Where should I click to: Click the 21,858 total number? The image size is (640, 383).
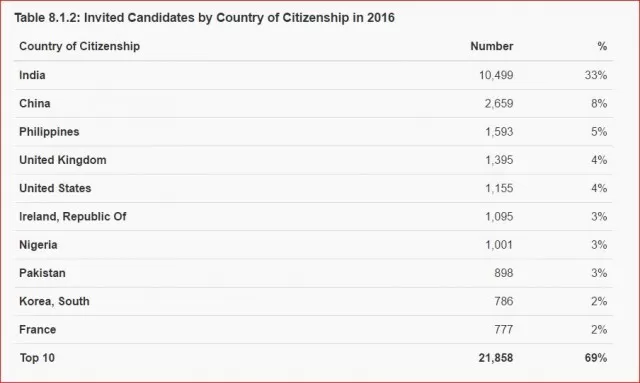click(496, 358)
